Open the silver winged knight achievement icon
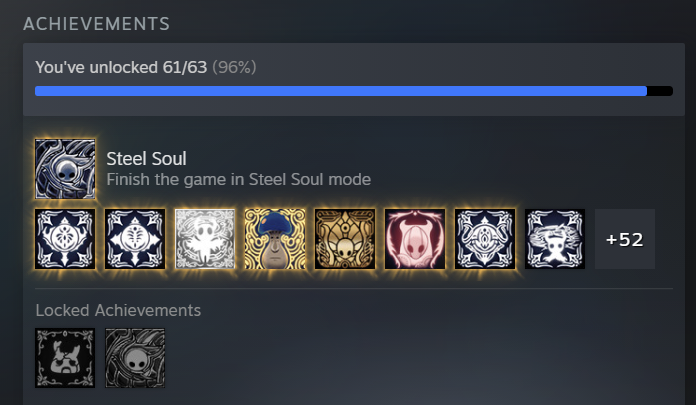The height and width of the screenshot is (405, 696). click(x=205, y=239)
